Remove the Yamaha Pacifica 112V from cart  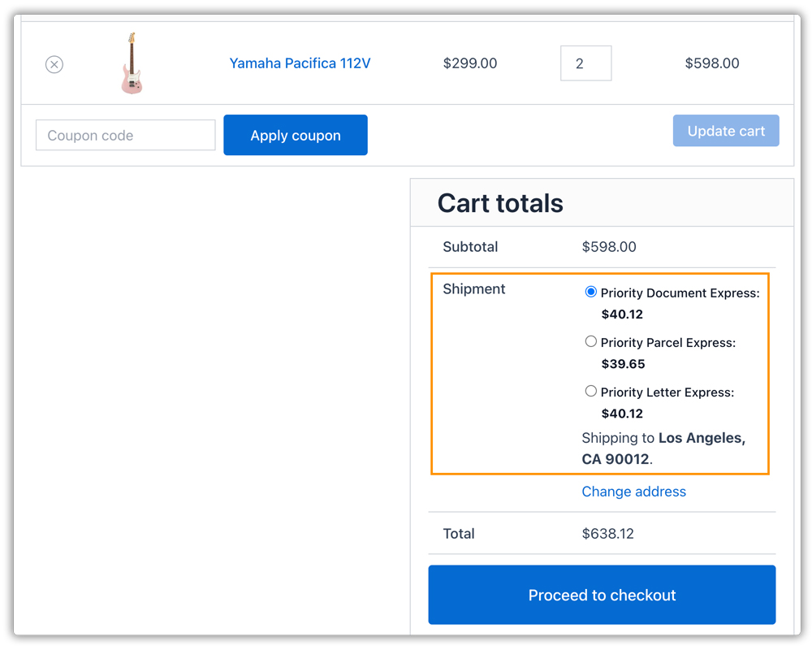click(x=54, y=64)
